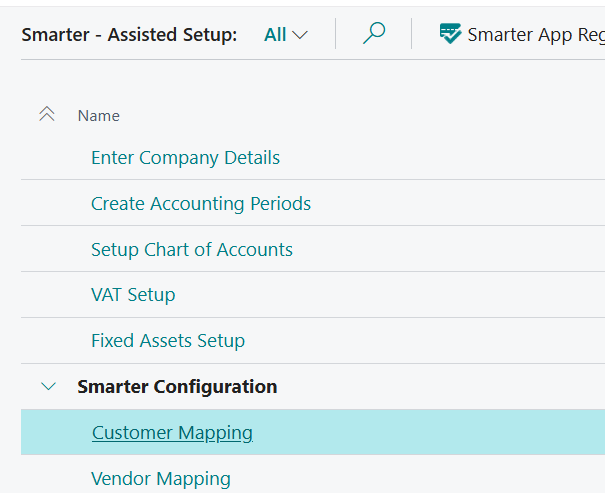Open the All view filter dropdown
605x493 pixels.
(286, 35)
